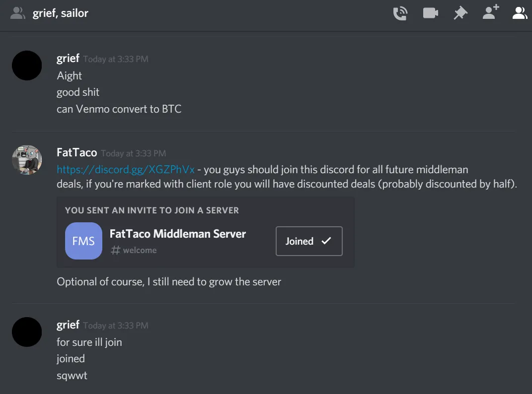532x394 pixels.
Task: Click the group DM icon beside the title
Action: [18, 13]
